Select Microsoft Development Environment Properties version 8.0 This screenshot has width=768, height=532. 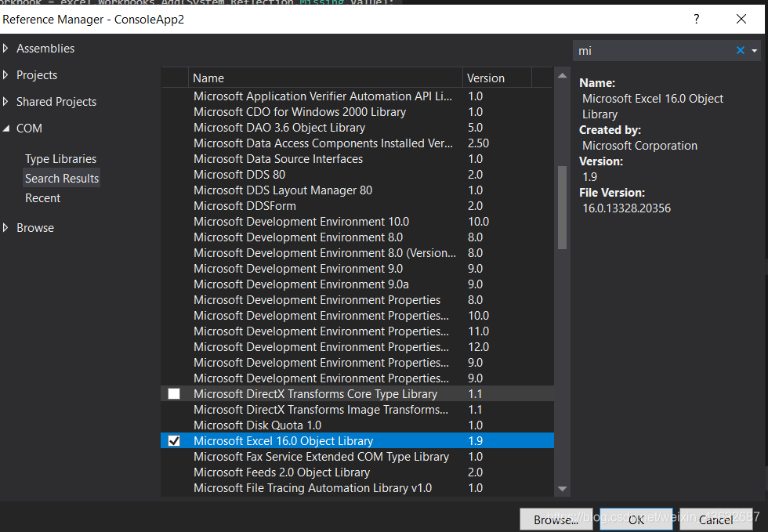[357, 300]
